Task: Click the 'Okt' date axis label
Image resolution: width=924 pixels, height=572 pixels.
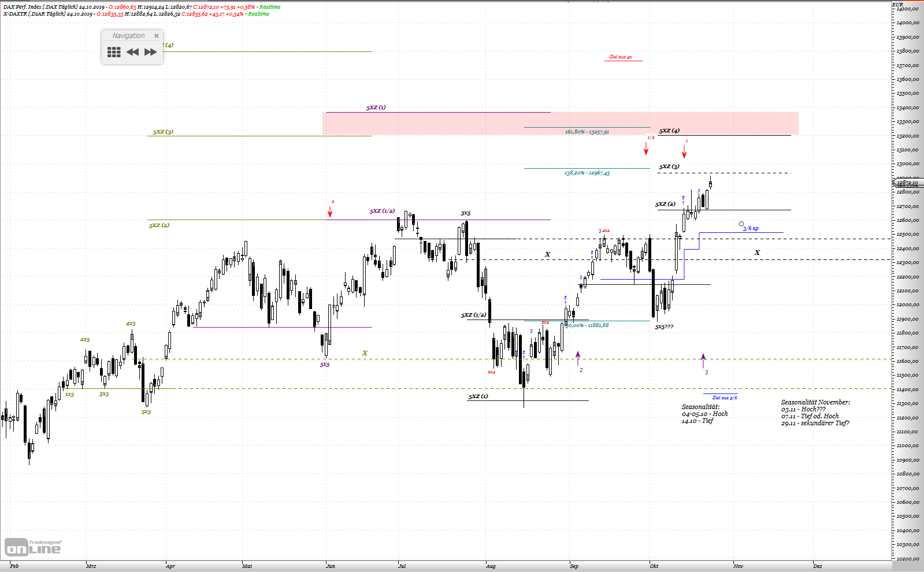Action: [x=654, y=566]
